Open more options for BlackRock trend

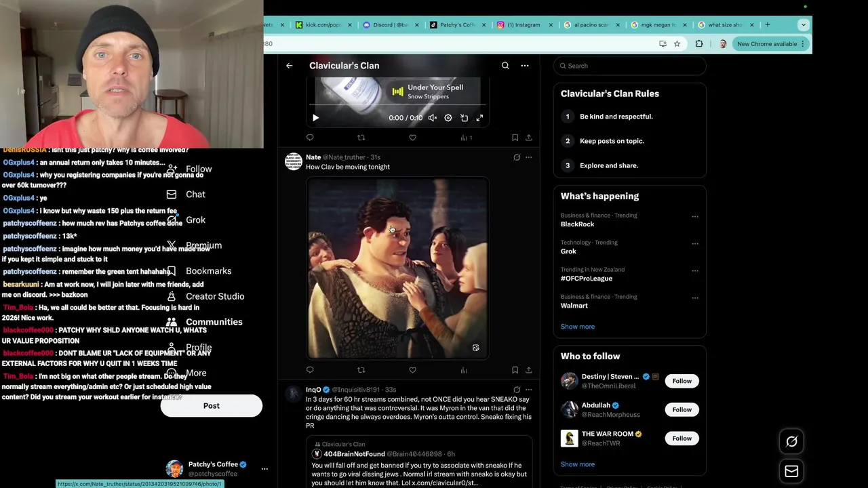pos(695,216)
